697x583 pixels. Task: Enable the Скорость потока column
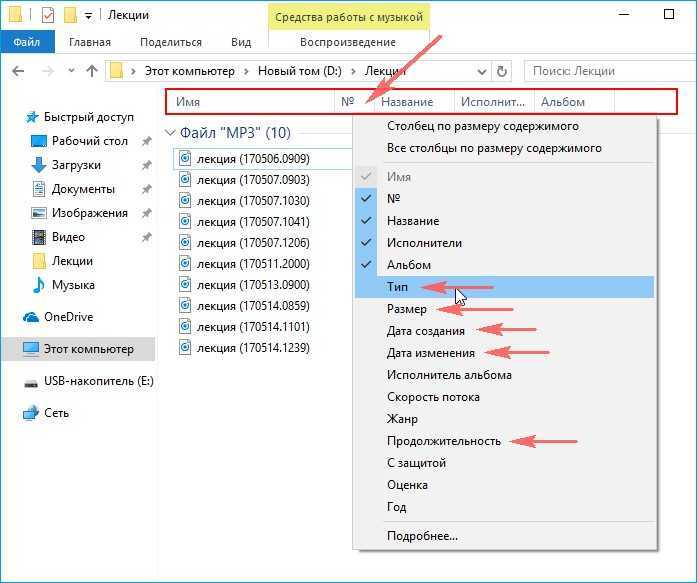[505, 397]
